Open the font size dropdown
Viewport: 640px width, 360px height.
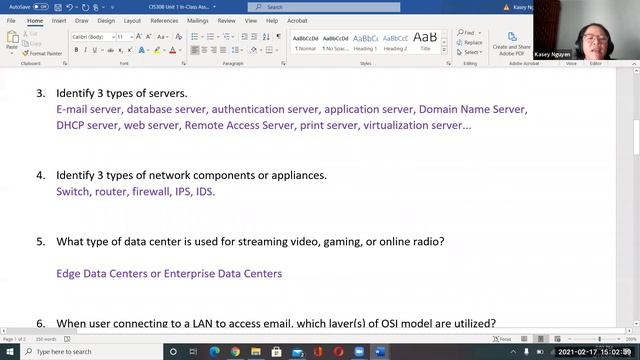tap(131, 37)
